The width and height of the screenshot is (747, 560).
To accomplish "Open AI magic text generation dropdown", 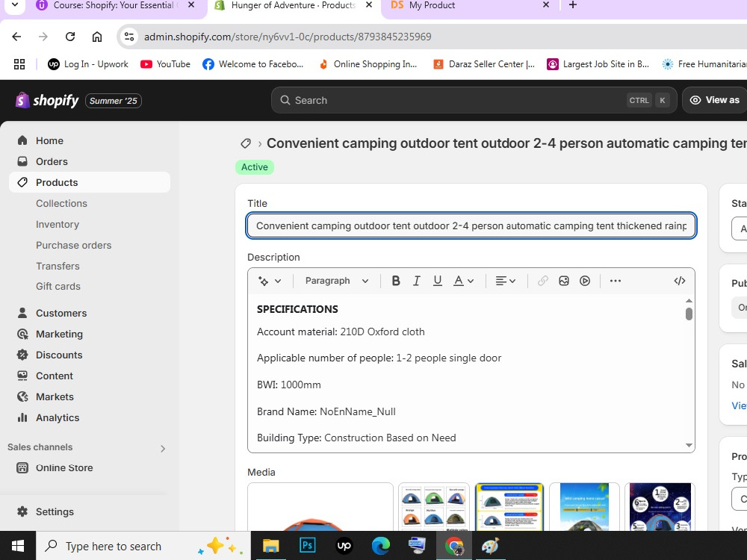I will click(x=269, y=281).
